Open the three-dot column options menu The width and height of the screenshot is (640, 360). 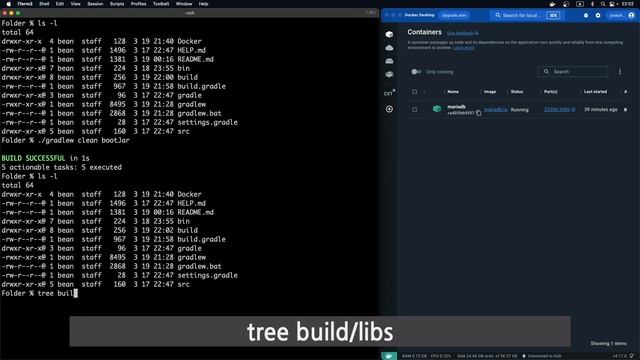620,72
